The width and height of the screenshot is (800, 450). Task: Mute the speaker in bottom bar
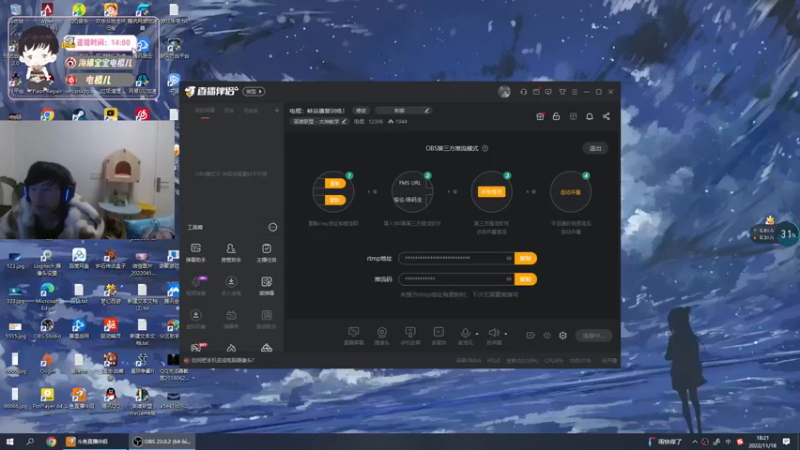tap(494, 335)
